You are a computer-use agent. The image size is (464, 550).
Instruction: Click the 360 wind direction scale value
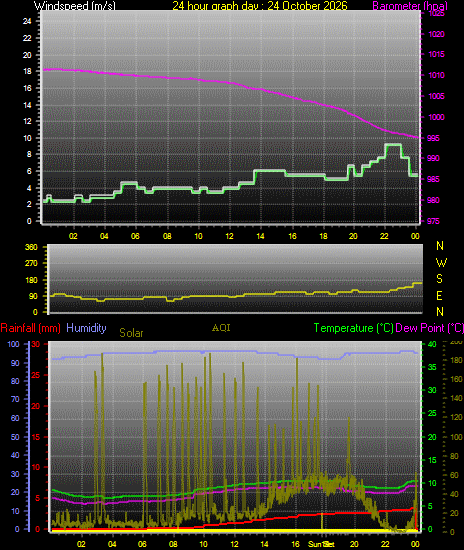[x=31, y=247]
